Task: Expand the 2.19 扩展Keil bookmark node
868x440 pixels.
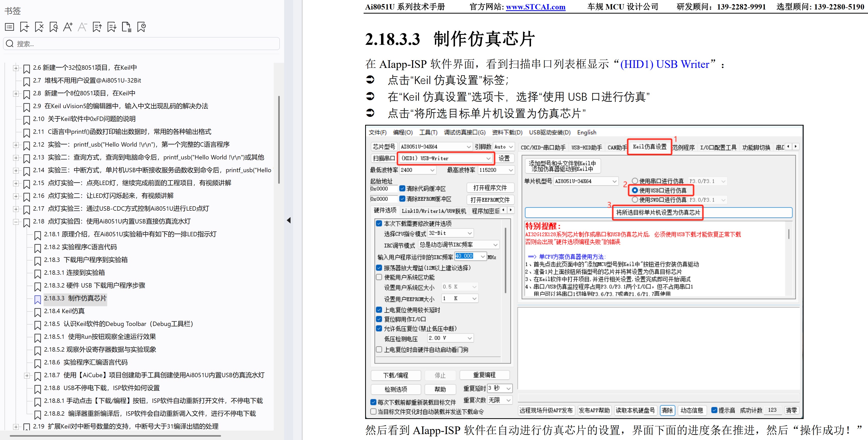Action: pyautogui.click(x=16, y=427)
